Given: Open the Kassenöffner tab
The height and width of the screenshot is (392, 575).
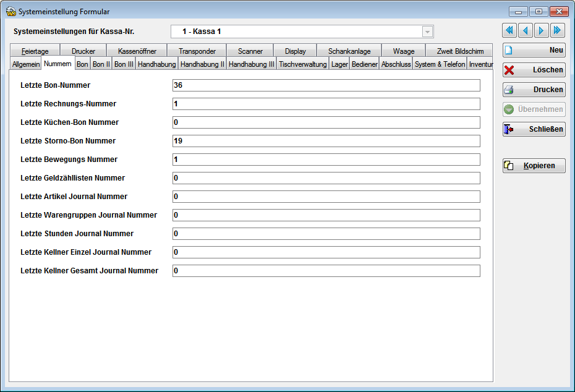Looking at the screenshot, I should pos(137,51).
